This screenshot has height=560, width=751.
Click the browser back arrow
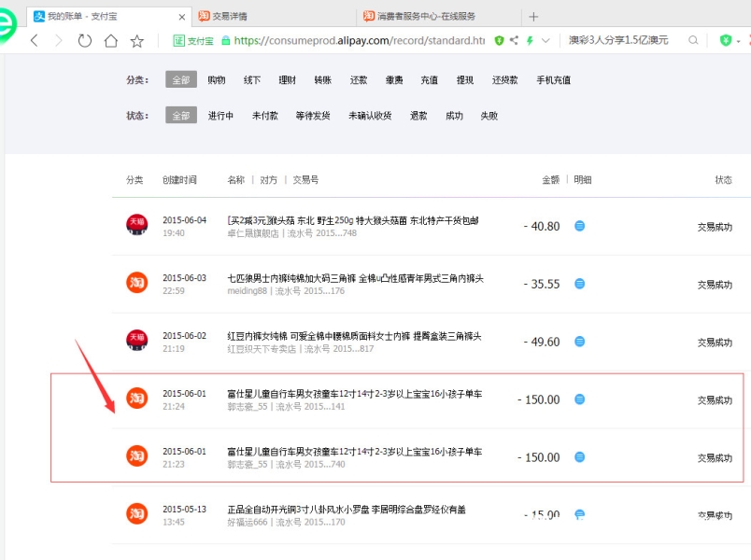coord(35,41)
